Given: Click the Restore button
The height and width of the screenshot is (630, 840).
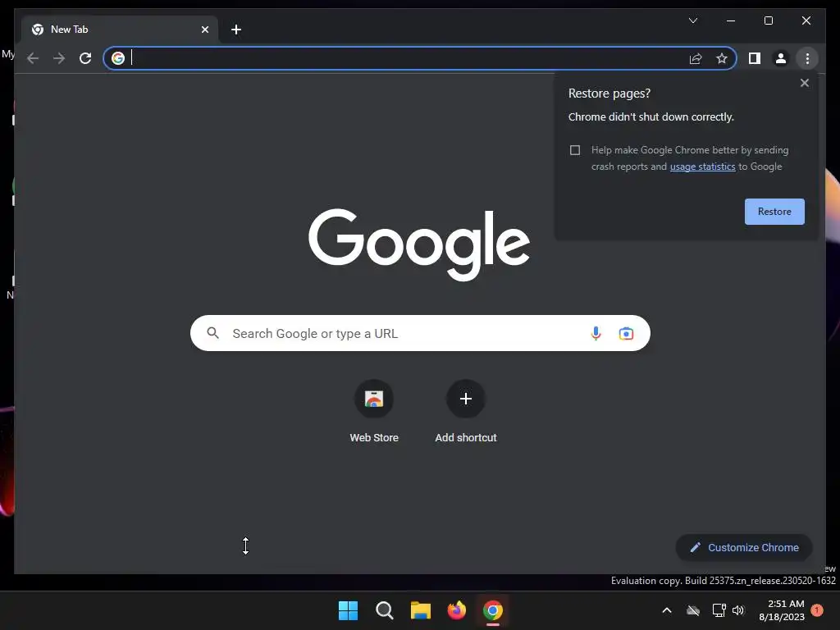Looking at the screenshot, I should point(774,212).
